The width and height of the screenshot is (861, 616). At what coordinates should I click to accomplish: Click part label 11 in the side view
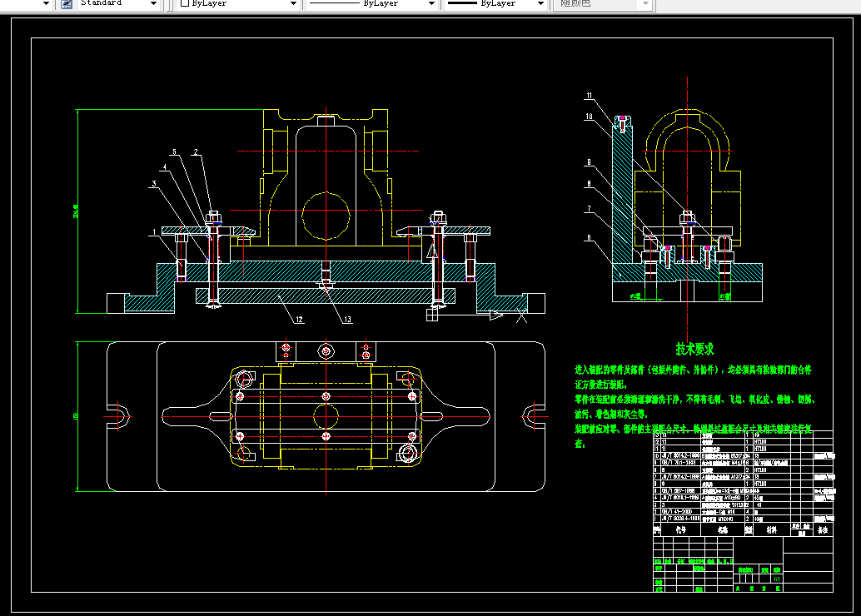[588, 96]
